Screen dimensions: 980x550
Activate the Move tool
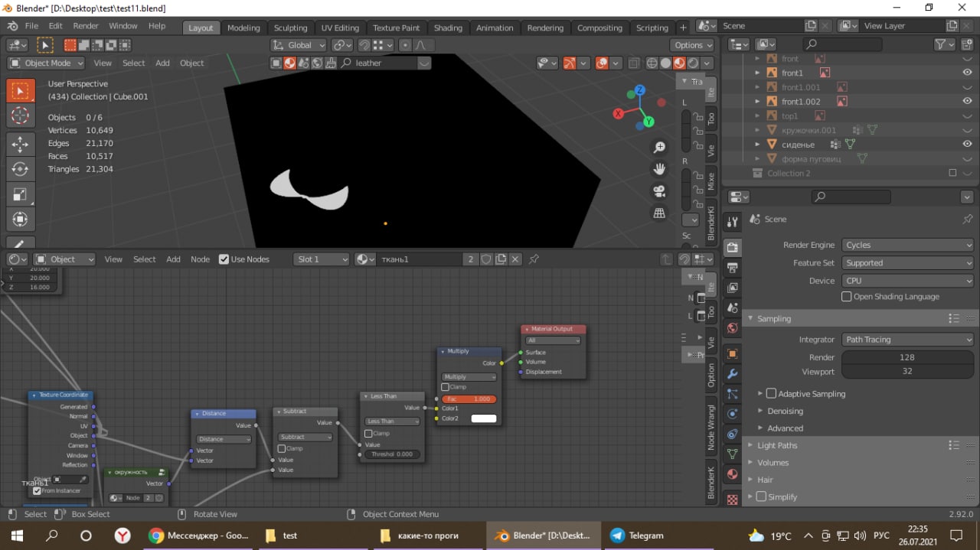[21, 144]
